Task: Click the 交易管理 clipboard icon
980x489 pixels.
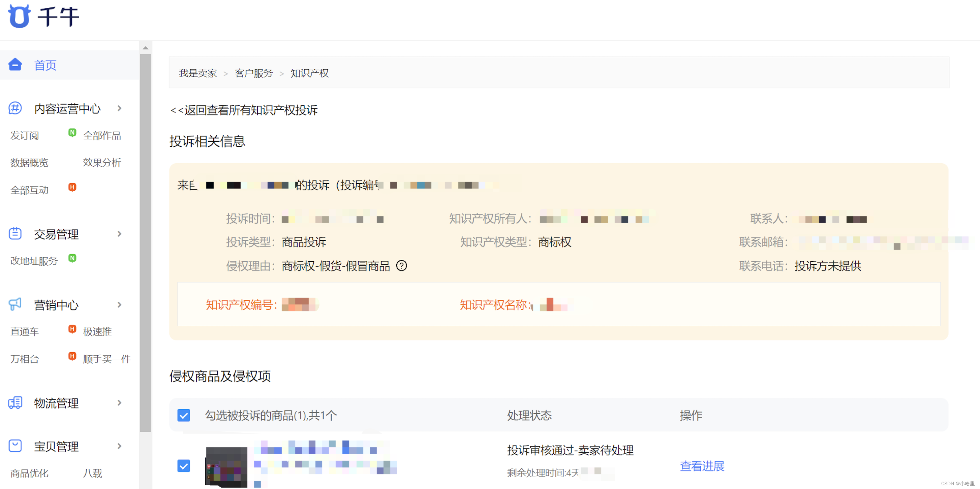Action: click(x=15, y=233)
